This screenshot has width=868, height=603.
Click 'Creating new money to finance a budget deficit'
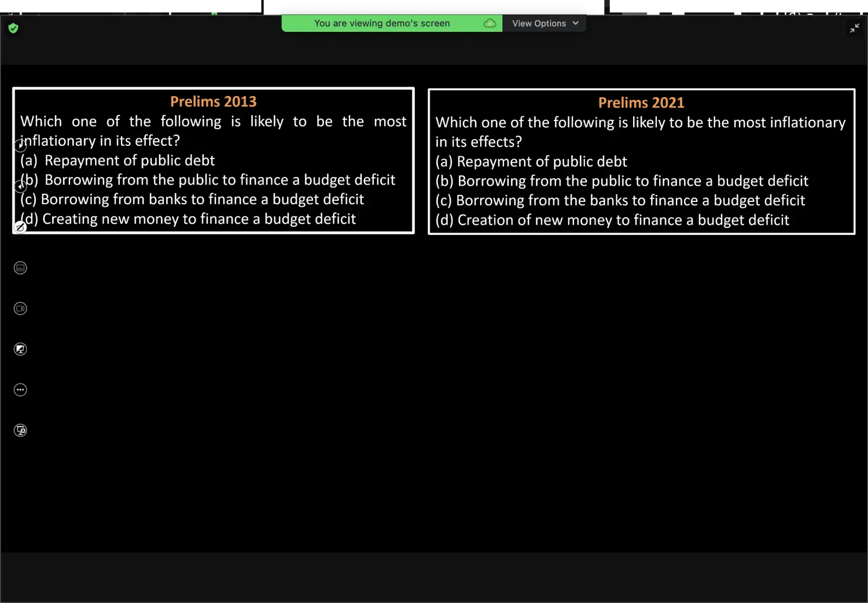click(x=199, y=219)
